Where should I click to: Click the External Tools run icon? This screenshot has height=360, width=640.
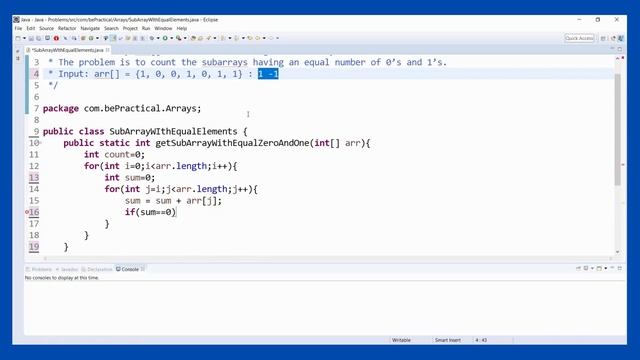point(179,38)
